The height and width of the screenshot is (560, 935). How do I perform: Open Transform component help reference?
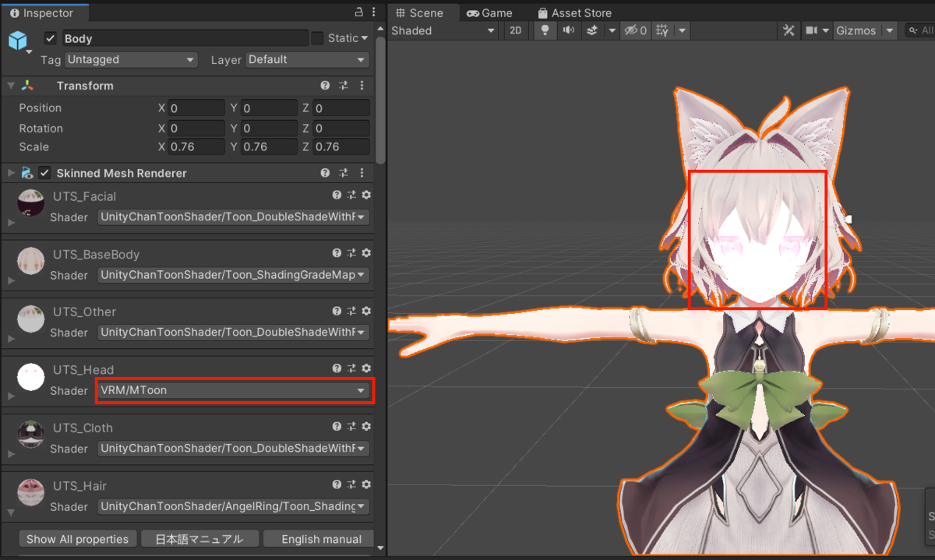pos(325,86)
